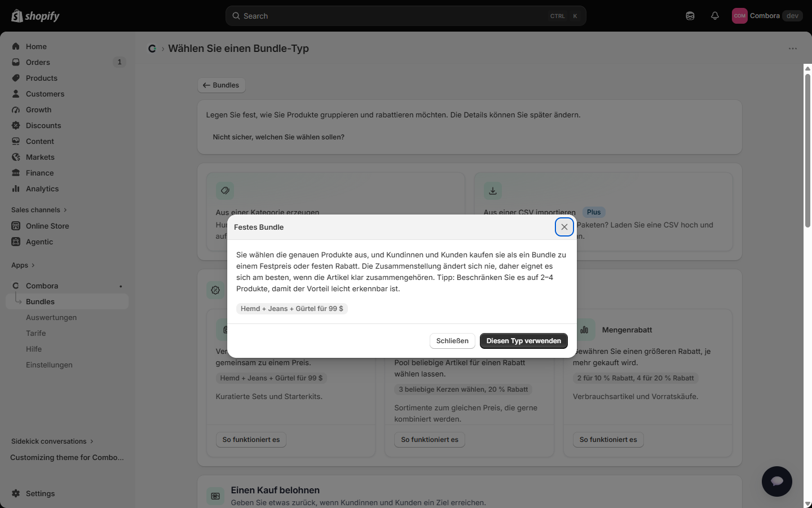This screenshot has height=508, width=812.
Task: Expand Sidekick conversations
Action: pyautogui.click(x=52, y=441)
